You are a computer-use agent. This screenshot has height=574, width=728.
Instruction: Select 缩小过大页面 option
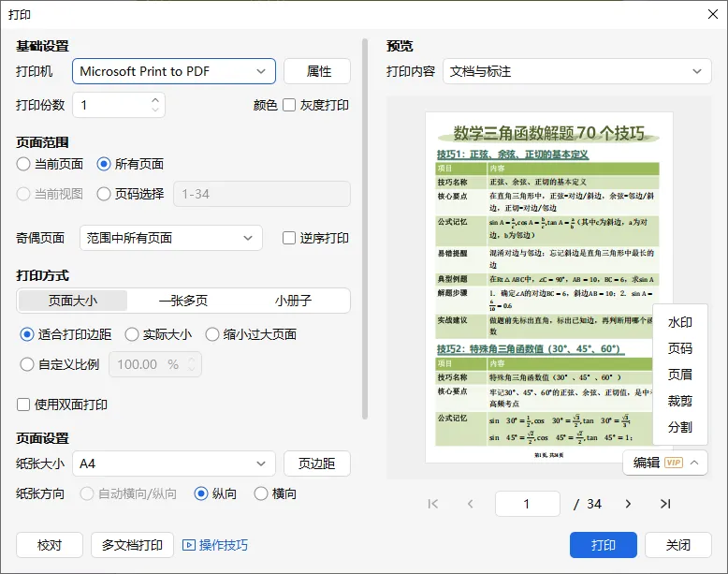(x=212, y=334)
